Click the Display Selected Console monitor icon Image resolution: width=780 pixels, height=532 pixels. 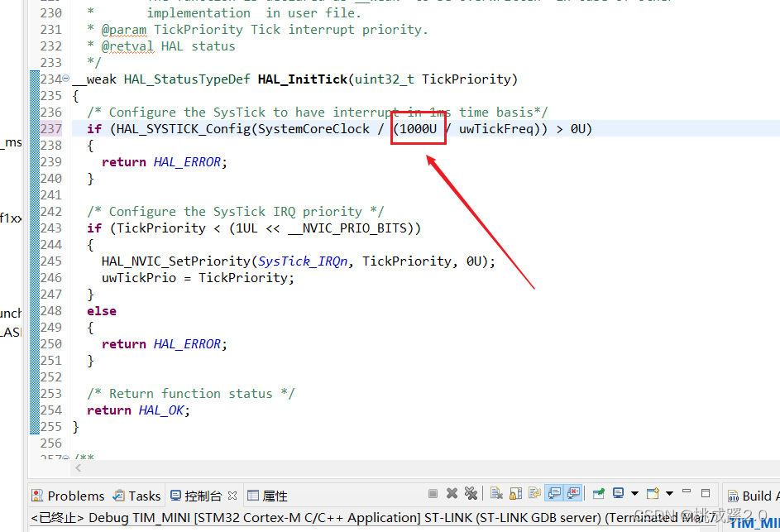point(619,493)
